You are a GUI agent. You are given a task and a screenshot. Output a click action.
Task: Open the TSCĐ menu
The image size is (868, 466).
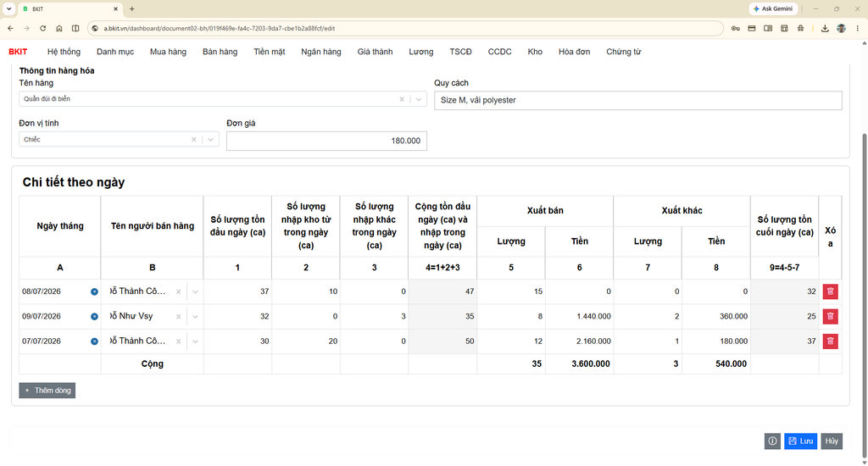pyautogui.click(x=460, y=52)
